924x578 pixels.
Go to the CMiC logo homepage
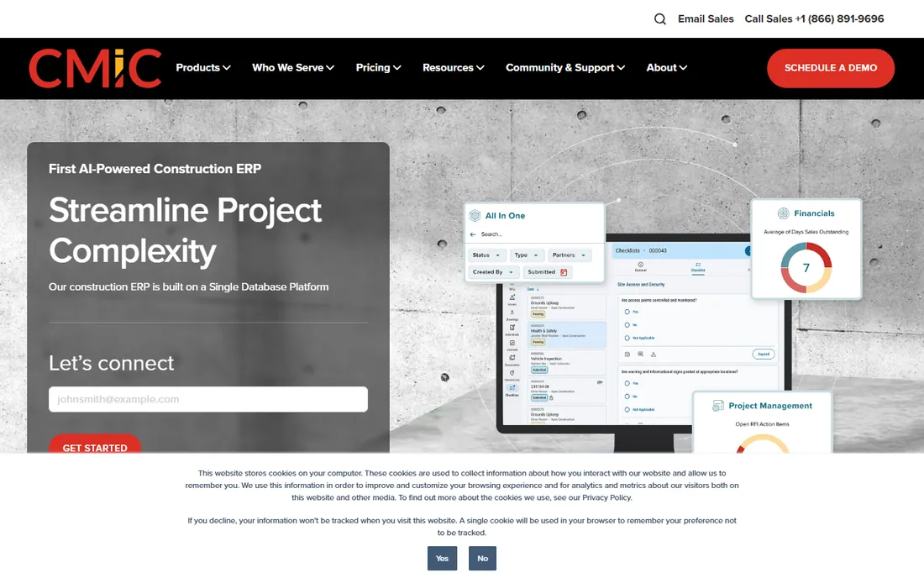tap(95, 68)
